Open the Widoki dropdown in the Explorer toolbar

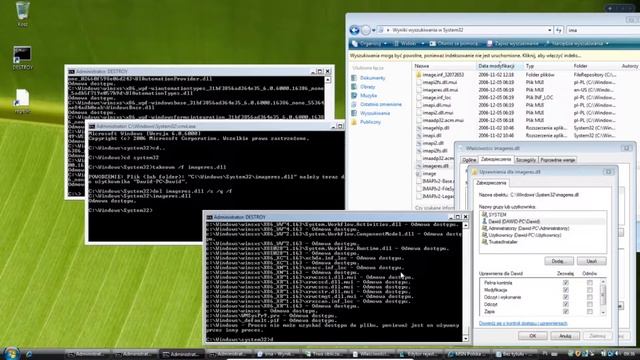click(x=409, y=44)
